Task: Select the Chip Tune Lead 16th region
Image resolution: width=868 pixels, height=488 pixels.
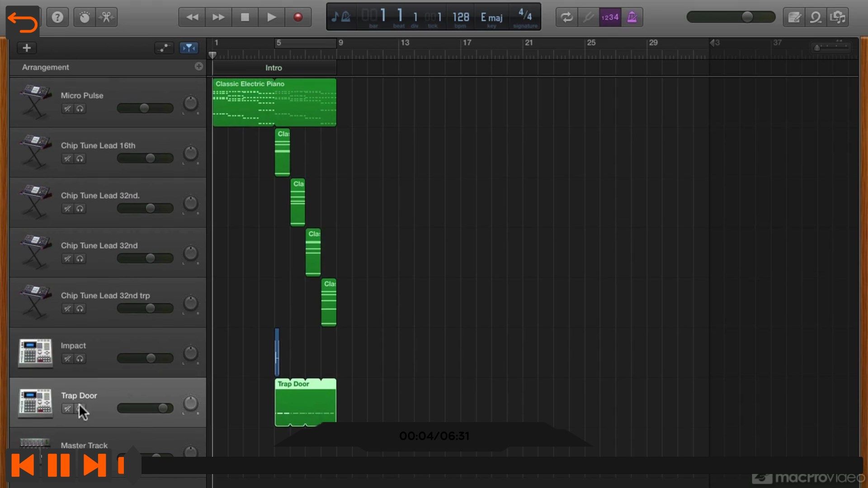Action: pyautogui.click(x=282, y=153)
